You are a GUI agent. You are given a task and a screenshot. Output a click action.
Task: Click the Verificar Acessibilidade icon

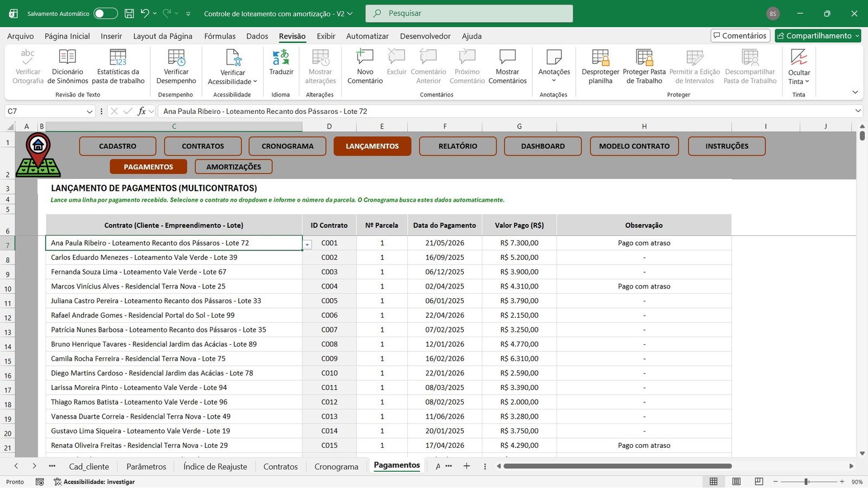click(x=233, y=57)
